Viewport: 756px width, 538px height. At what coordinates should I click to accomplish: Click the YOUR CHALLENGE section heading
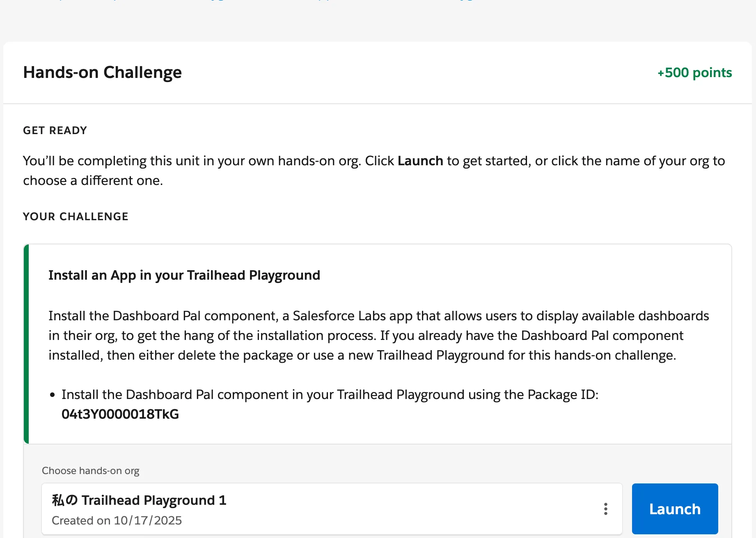coord(76,217)
